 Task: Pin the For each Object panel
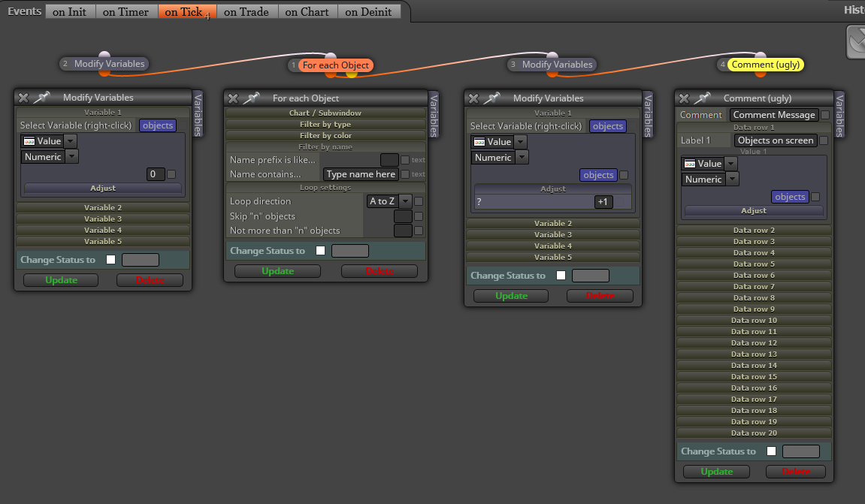point(252,98)
